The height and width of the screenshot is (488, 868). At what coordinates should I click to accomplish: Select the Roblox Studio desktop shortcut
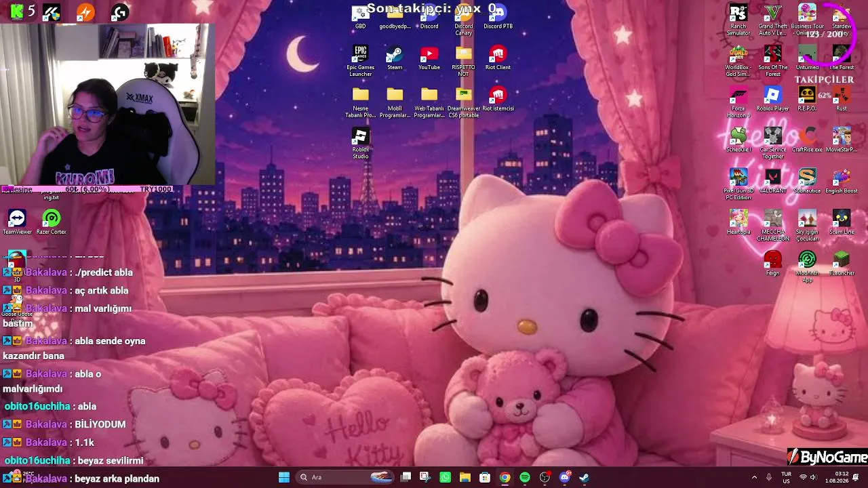(x=360, y=144)
